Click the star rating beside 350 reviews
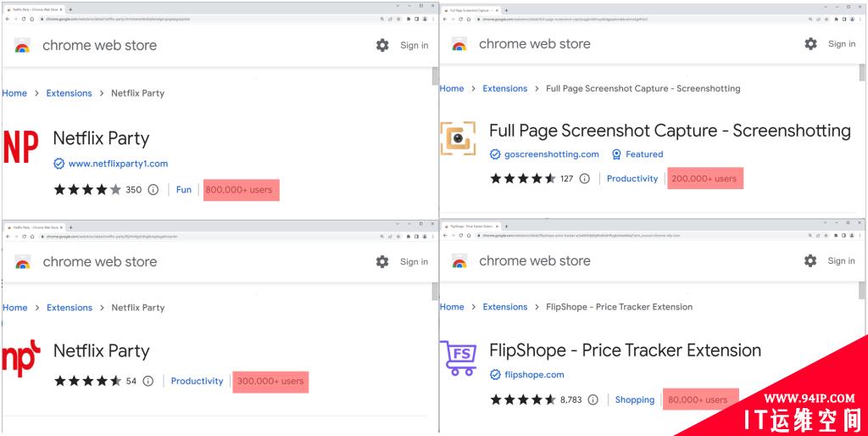868x436 pixels. pyautogui.click(x=87, y=189)
